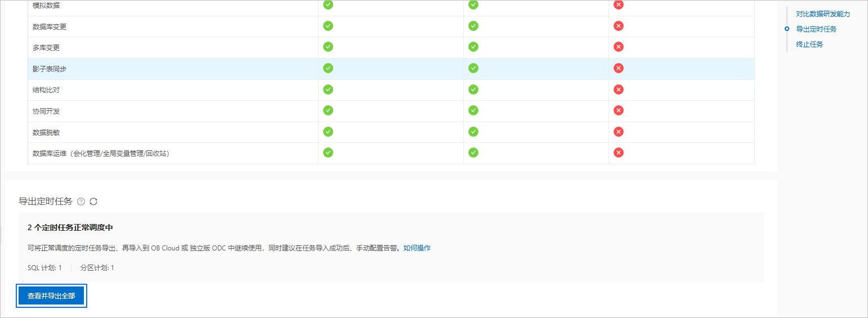The width and height of the screenshot is (868, 318).
Task: Click second green check in 数据库变更 row
Action: [x=473, y=26]
